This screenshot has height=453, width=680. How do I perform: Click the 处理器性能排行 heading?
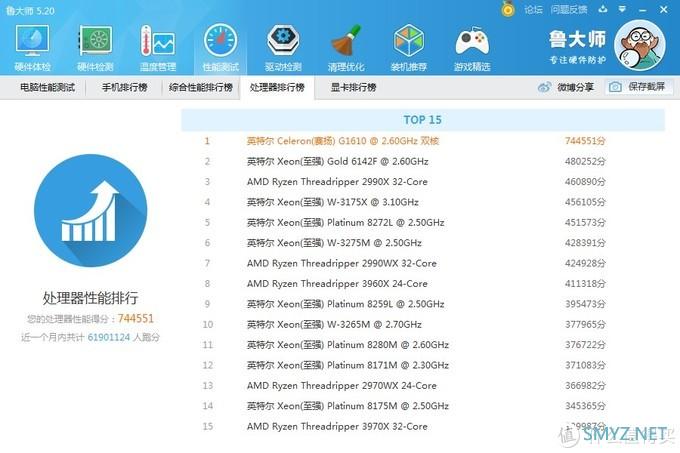pos(90,298)
